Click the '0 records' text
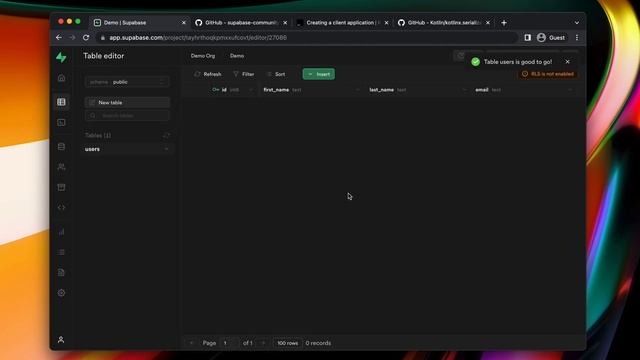The width and height of the screenshot is (640, 360). pyautogui.click(x=318, y=343)
